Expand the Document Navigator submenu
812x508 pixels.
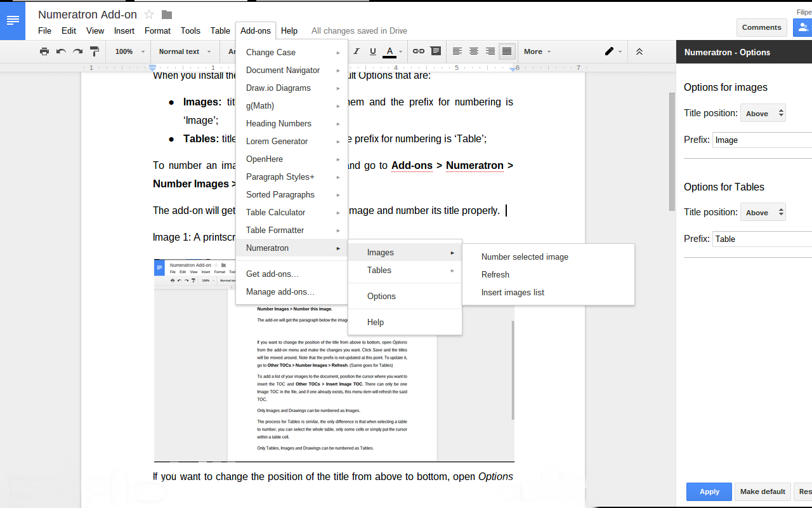[x=292, y=70]
